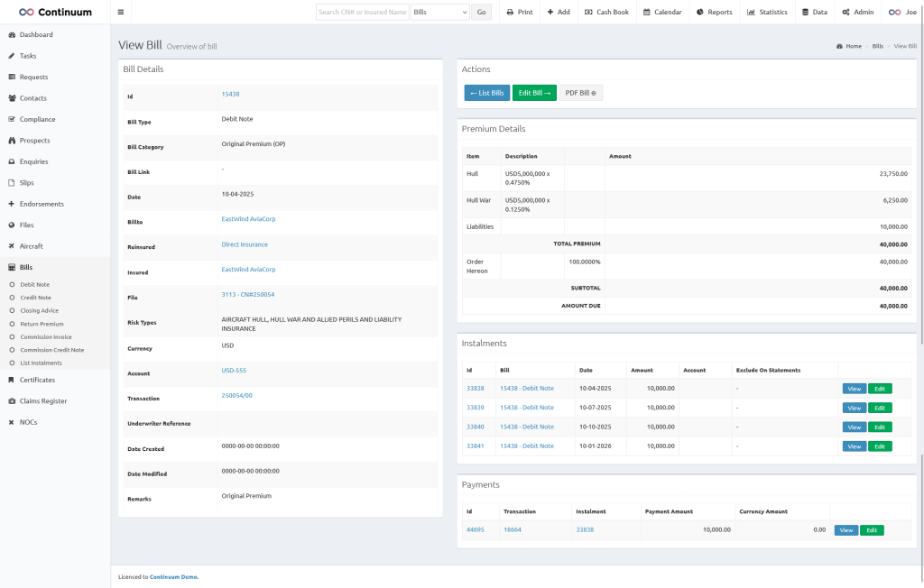
Task: Click the Files sidebar icon
Action: point(11,225)
